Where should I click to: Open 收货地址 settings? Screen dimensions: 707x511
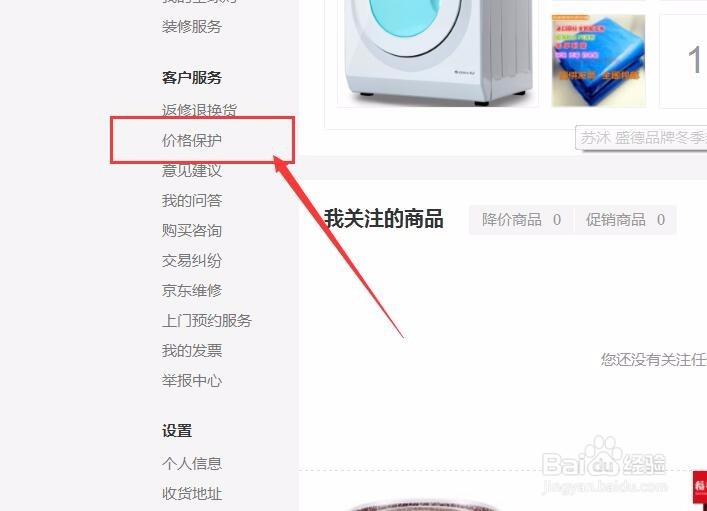[x=192, y=493]
